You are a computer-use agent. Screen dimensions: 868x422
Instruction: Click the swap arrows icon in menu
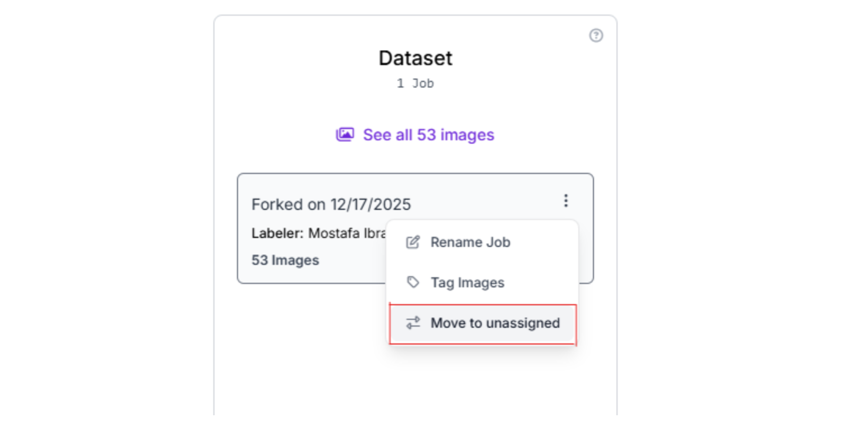click(413, 323)
